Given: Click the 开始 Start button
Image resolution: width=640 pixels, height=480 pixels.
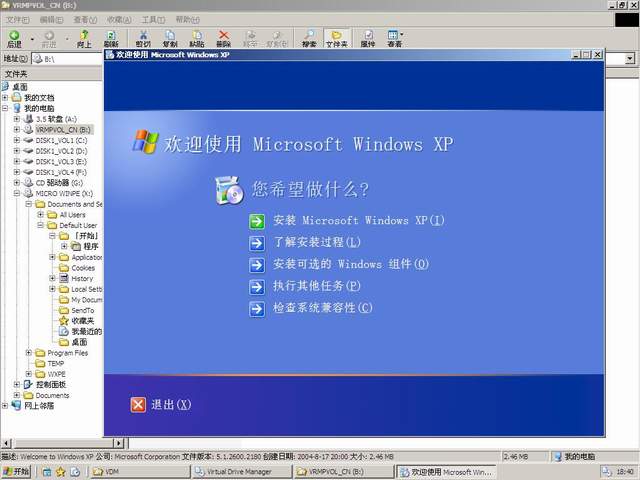Looking at the screenshot, I should pos(16,471).
